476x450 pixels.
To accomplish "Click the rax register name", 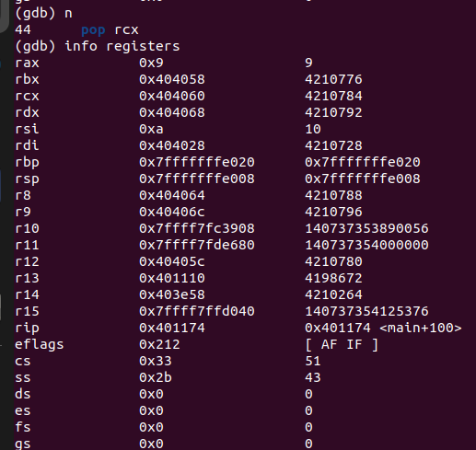I will click(27, 63).
